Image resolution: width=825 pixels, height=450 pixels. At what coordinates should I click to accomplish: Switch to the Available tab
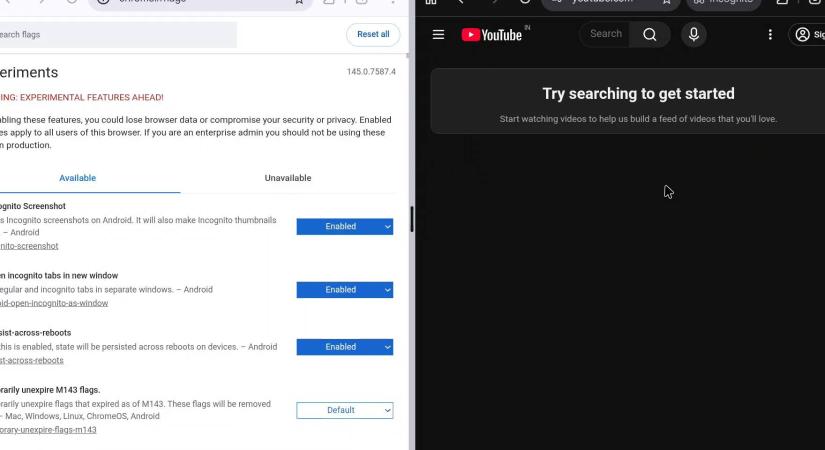click(x=77, y=178)
